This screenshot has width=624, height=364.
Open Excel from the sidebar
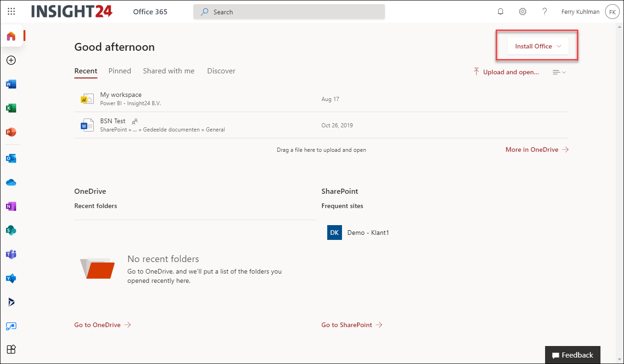coord(11,108)
